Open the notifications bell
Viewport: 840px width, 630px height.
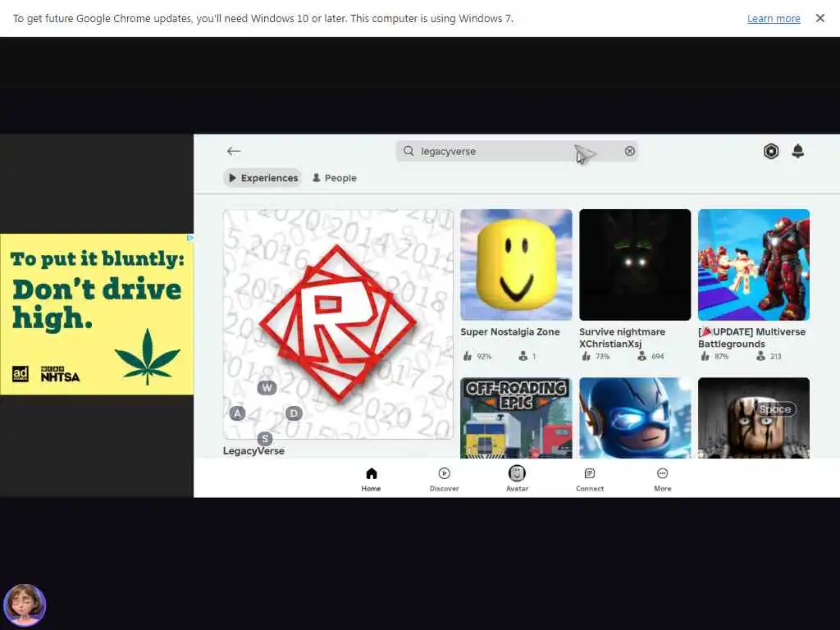coord(797,151)
